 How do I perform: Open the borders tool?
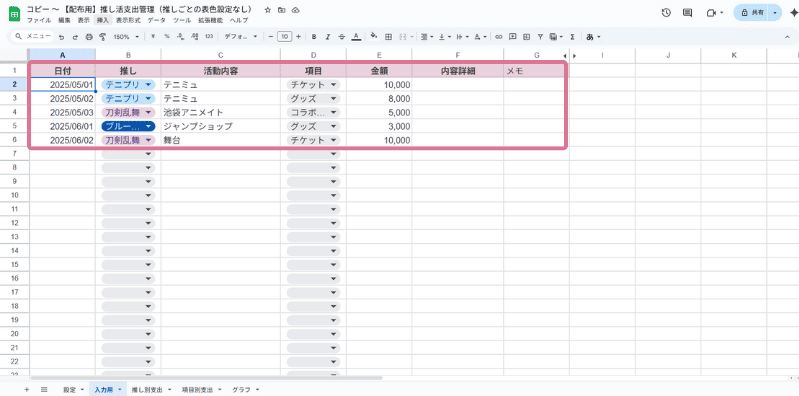tap(388, 37)
